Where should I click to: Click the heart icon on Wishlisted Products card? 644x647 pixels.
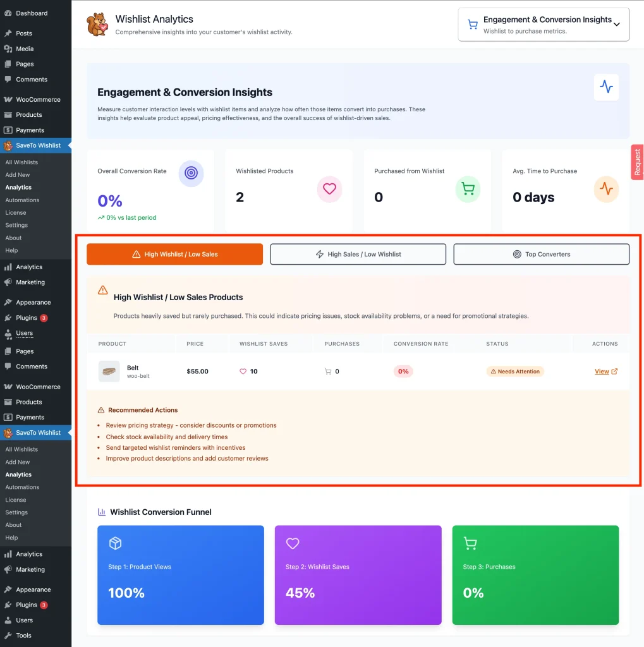[329, 189]
